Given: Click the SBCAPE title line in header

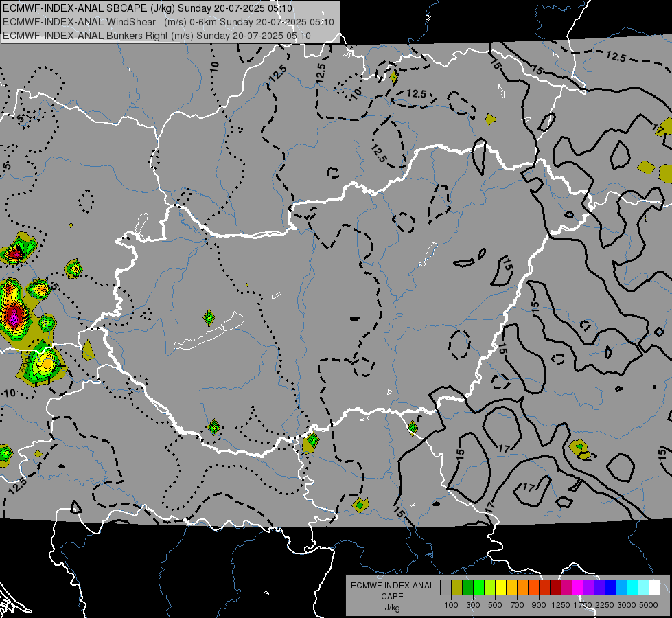Looking at the screenshot, I should [148, 8].
